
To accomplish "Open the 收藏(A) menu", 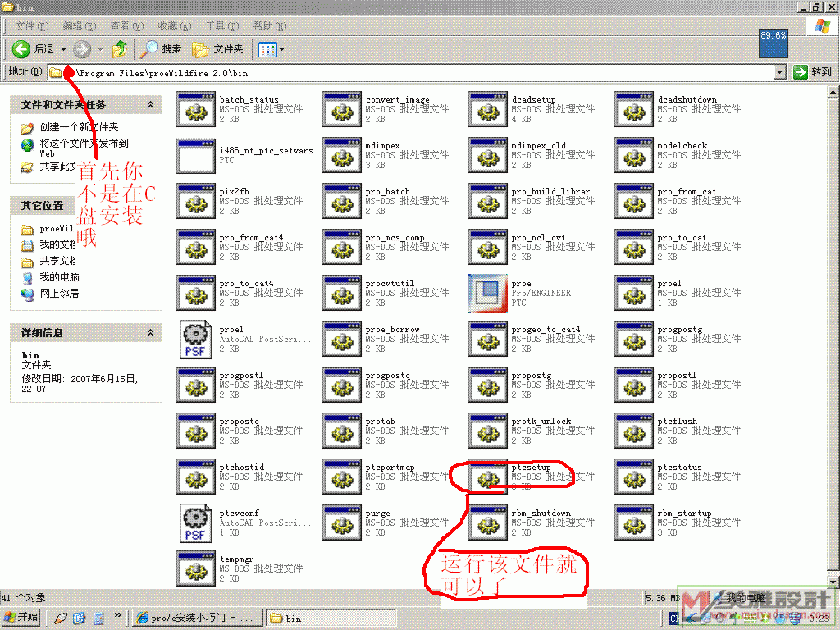I will pyautogui.click(x=175, y=25).
